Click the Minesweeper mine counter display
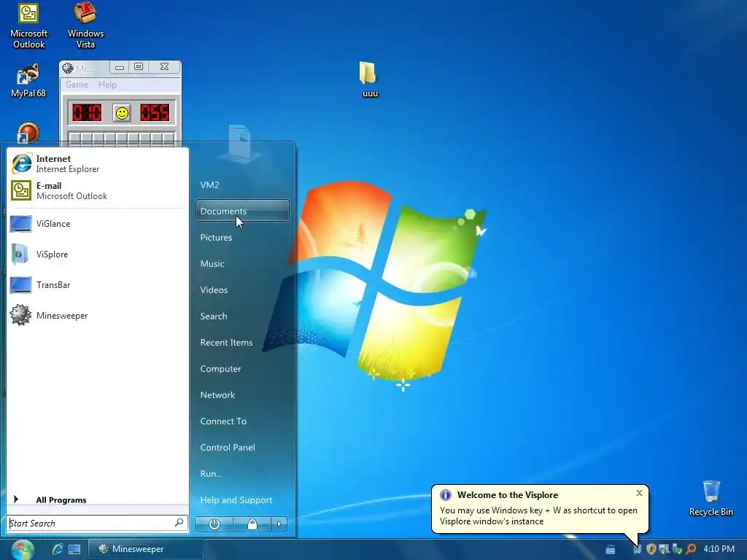The image size is (747, 560). tap(87, 113)
